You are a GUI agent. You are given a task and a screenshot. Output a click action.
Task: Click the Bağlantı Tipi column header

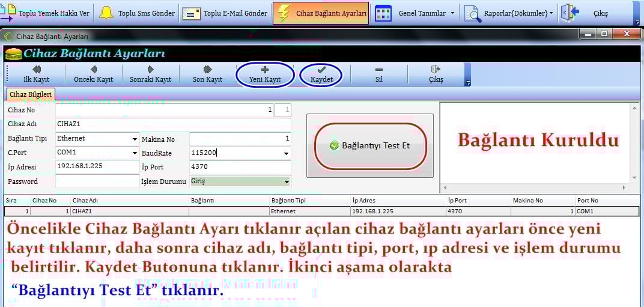tap(311, 201)
